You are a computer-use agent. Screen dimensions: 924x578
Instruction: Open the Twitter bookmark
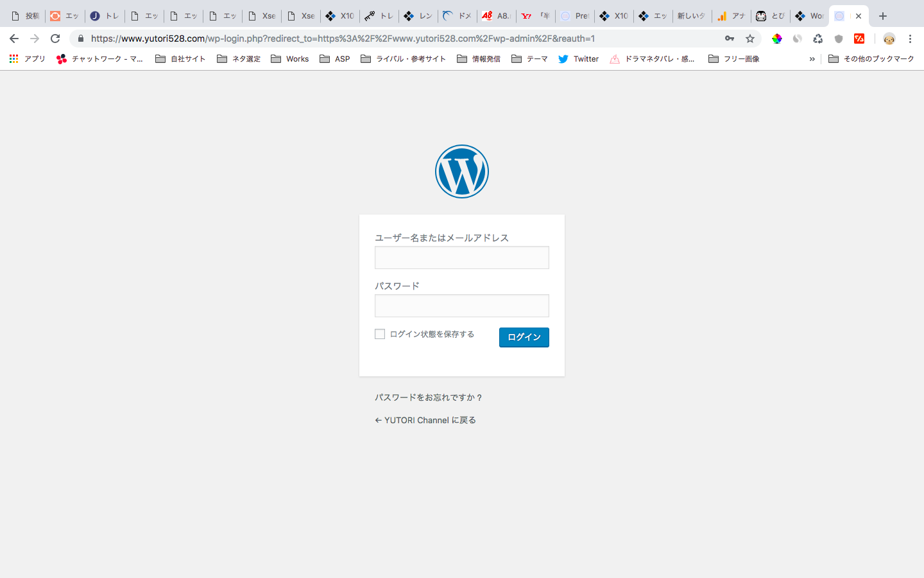579,59
